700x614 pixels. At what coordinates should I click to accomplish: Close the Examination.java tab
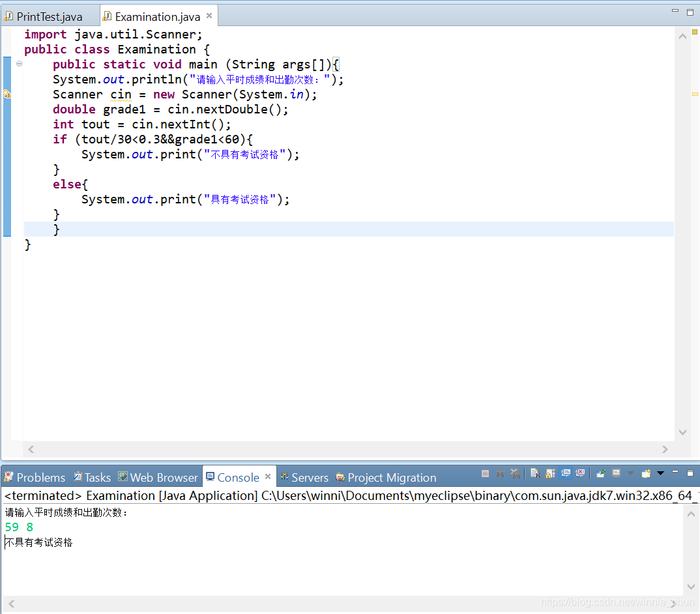pos(209,16)
